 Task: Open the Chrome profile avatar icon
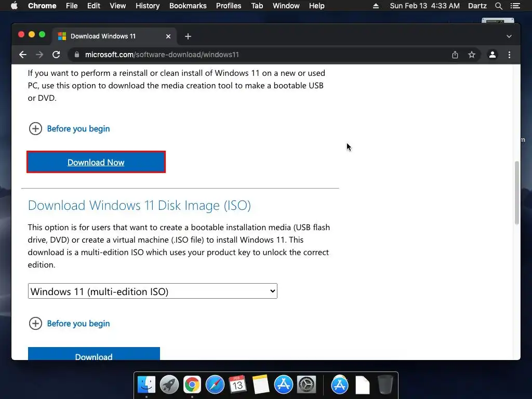[x=493, y=55]
